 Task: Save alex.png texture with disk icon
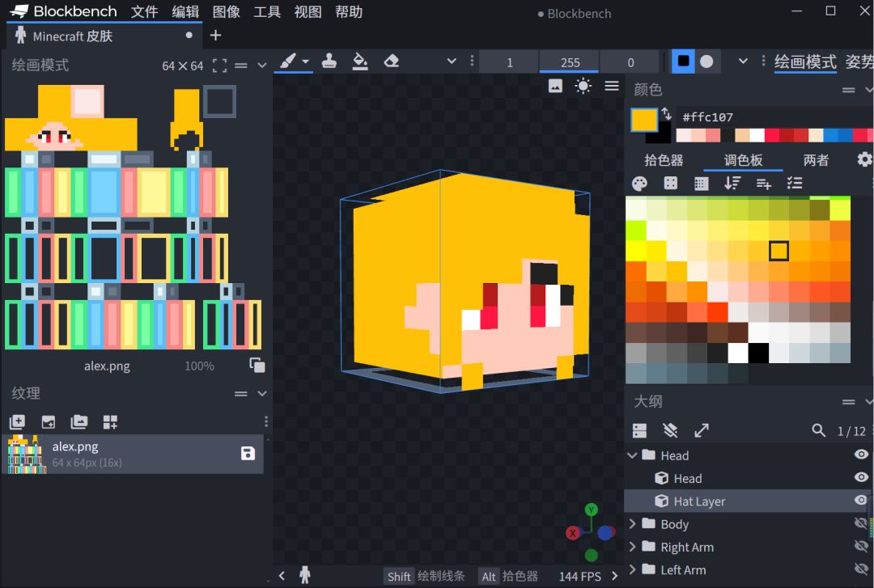coord(248,454)
